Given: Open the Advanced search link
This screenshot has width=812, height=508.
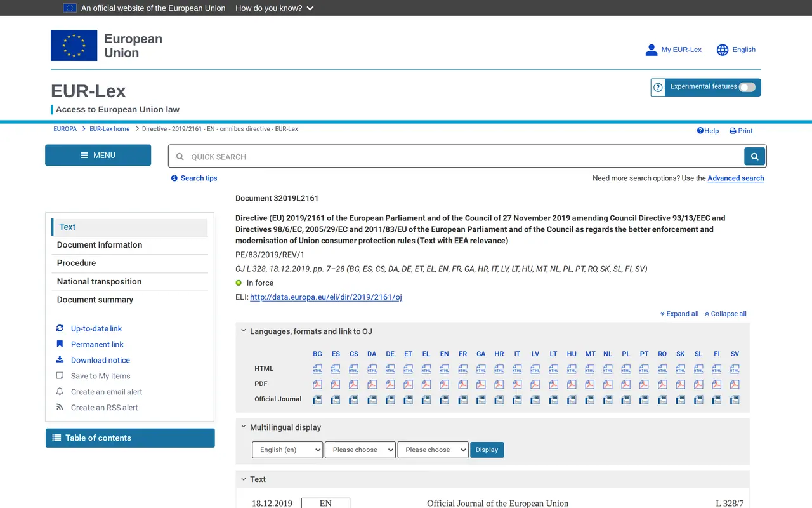Looking at the screenshot, I should tap(736, 178).
